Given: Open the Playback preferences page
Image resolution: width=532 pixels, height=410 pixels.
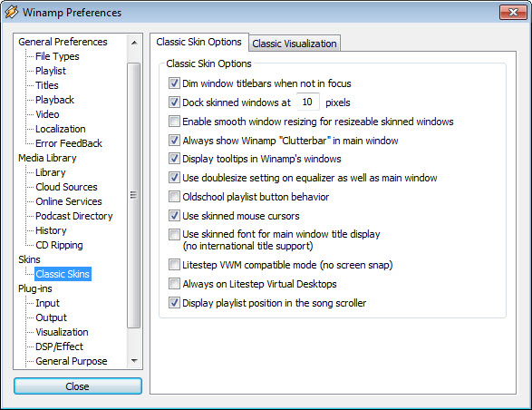Looking at the screenshot, I should [x=54, y=100].
